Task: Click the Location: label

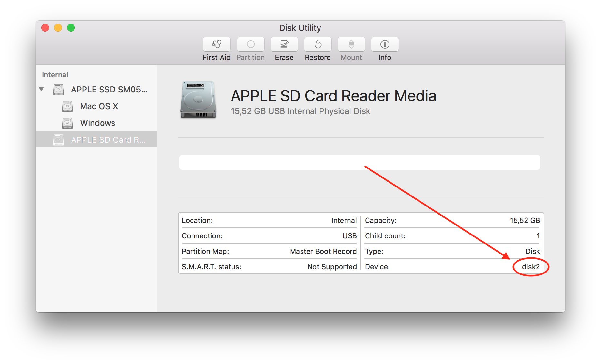Action: 197,220
